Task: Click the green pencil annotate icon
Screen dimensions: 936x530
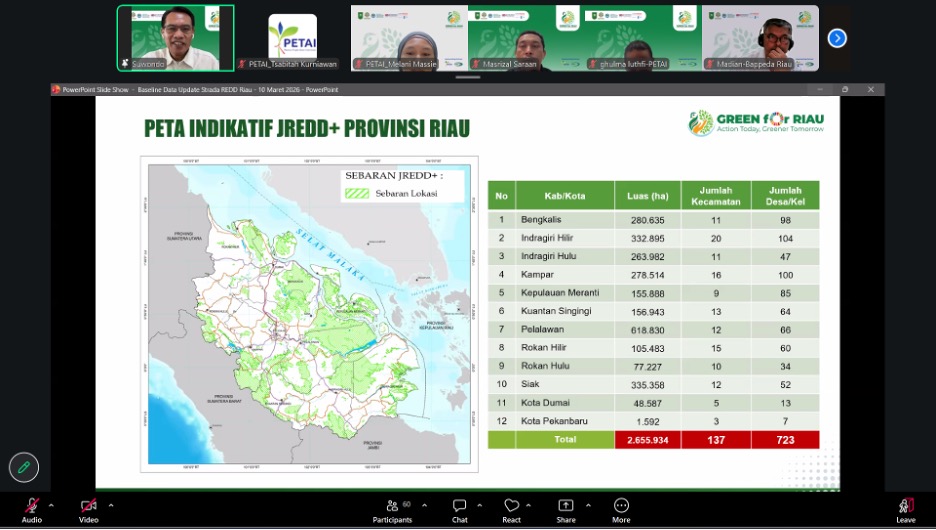Action: click(x=23, y=467)
